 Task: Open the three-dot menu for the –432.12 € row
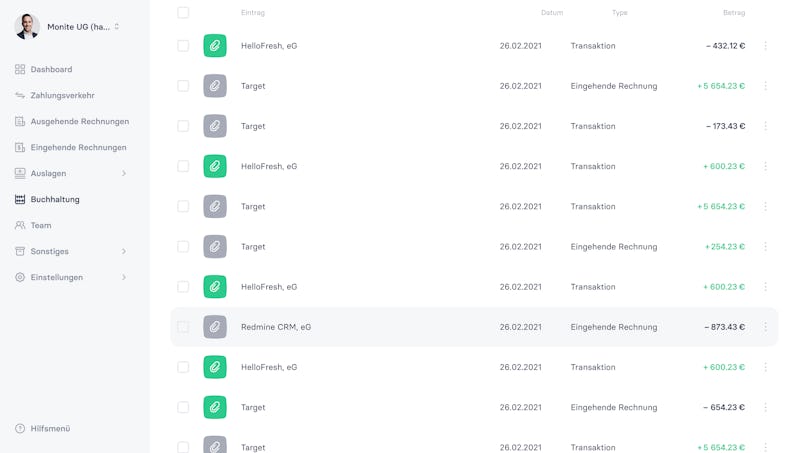tap(765, 46)
